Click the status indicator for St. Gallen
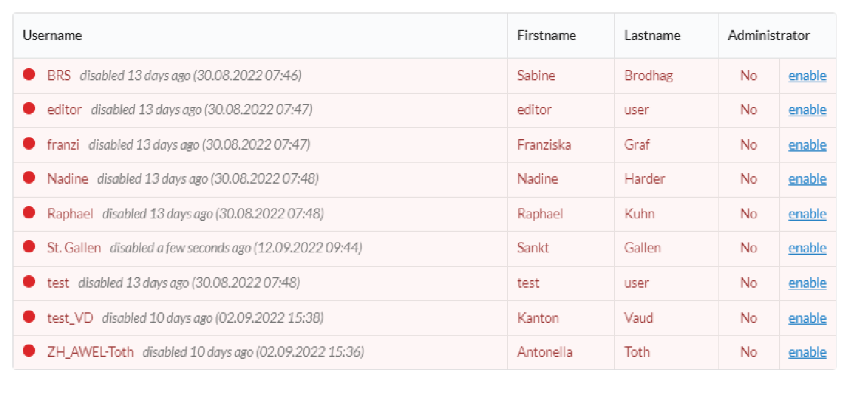This screenshot has height=394, width=868. (x=28, y=247)
